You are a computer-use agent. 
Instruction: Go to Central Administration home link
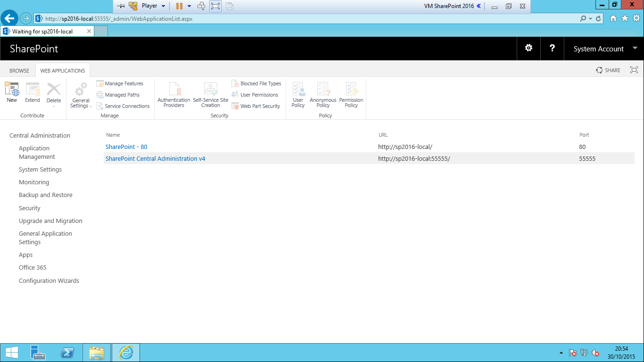coord(40,135)
